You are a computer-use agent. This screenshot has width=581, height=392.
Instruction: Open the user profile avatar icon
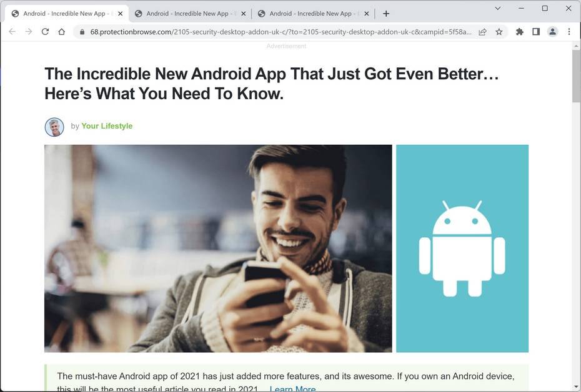(x=552, y=32)
